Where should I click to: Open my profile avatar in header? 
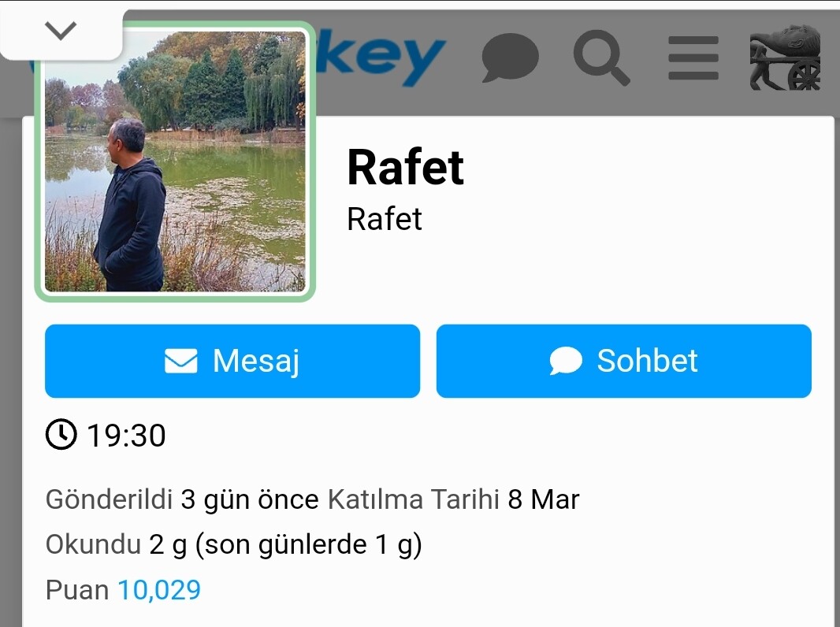click(785, 58)
